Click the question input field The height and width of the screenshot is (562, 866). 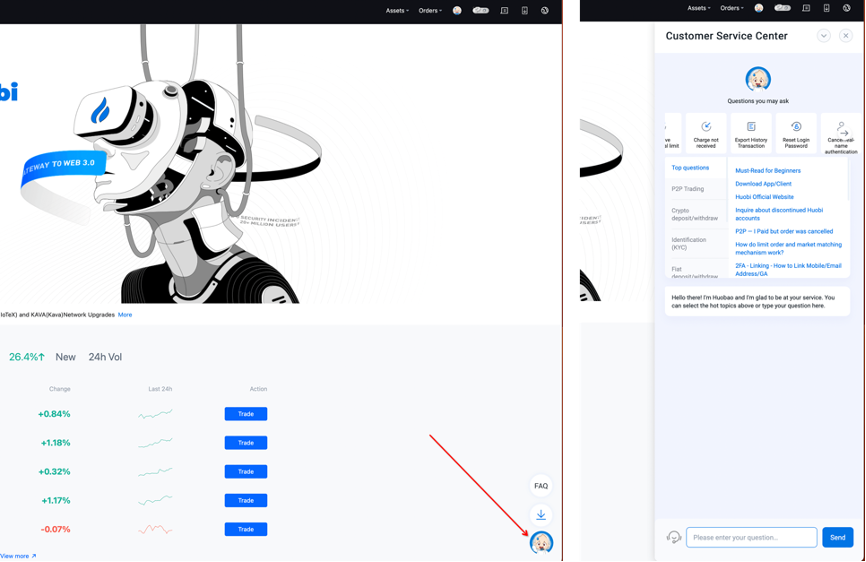tap(751, 537)
